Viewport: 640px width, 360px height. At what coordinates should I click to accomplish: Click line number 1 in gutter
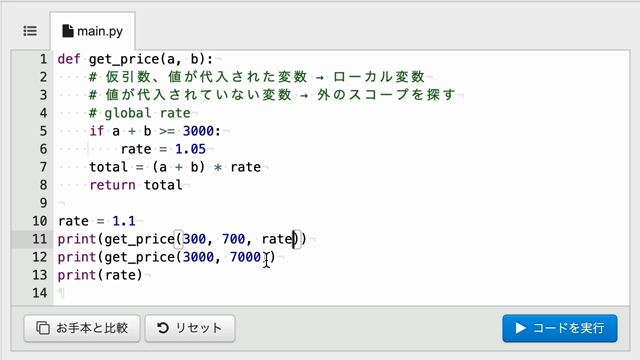[x=43, y=59]
